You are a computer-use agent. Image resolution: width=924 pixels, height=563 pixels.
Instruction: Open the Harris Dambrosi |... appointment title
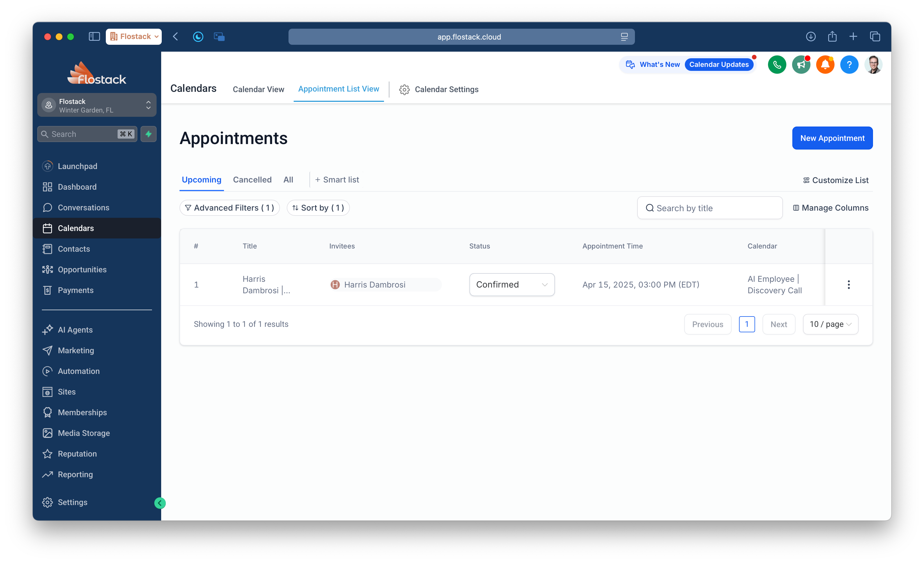point(266,284)
